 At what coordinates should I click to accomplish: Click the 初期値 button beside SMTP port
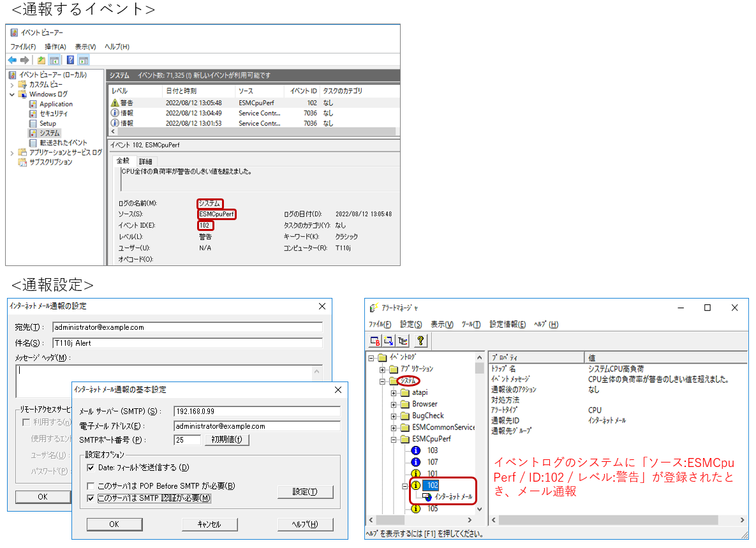pyautogui.click(x=226, y=440)
